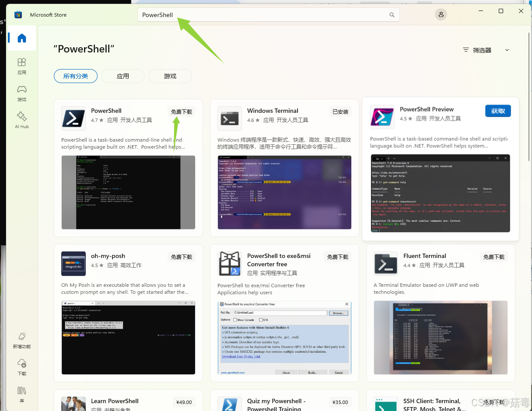This screenshot has width=532, height=411.
Task: Click 免费下载 for Fluent Terminal
Action: pos(494,257)
